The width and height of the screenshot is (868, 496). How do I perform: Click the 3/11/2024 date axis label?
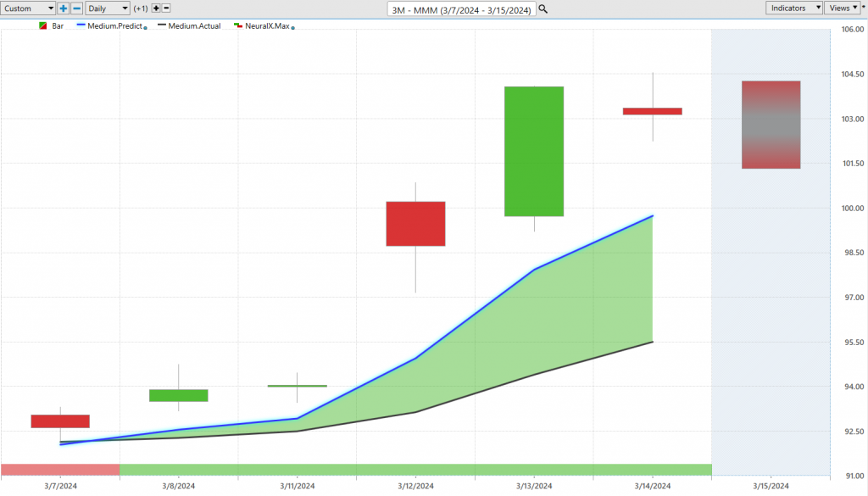coord(298,486)
